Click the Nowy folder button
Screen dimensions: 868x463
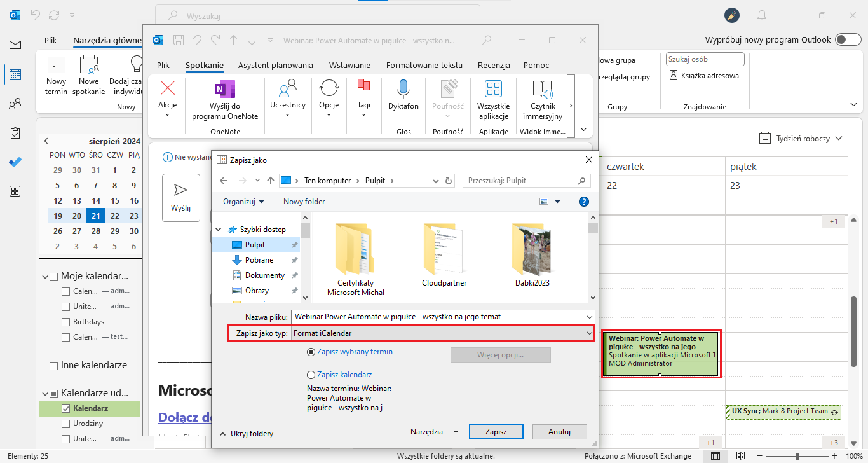click(304, 202)
